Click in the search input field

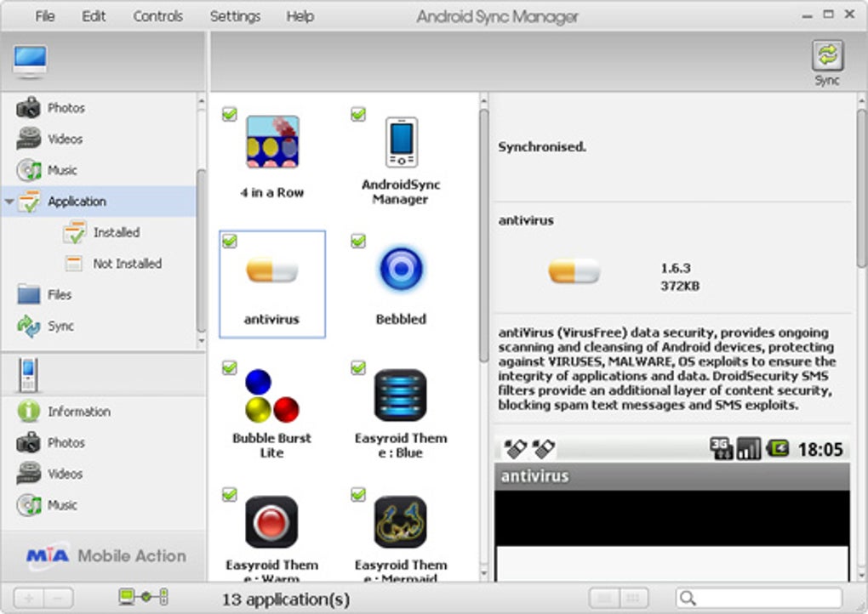point(758,598)
